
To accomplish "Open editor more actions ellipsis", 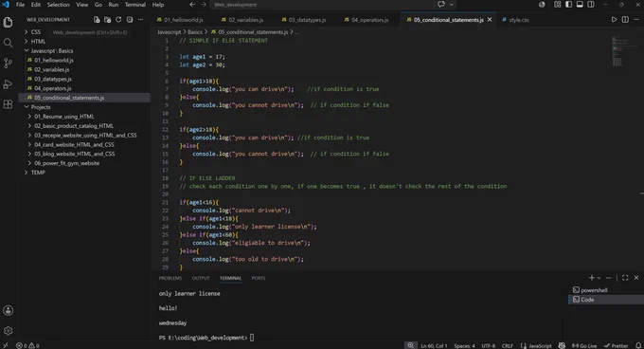I will (636, 20).
